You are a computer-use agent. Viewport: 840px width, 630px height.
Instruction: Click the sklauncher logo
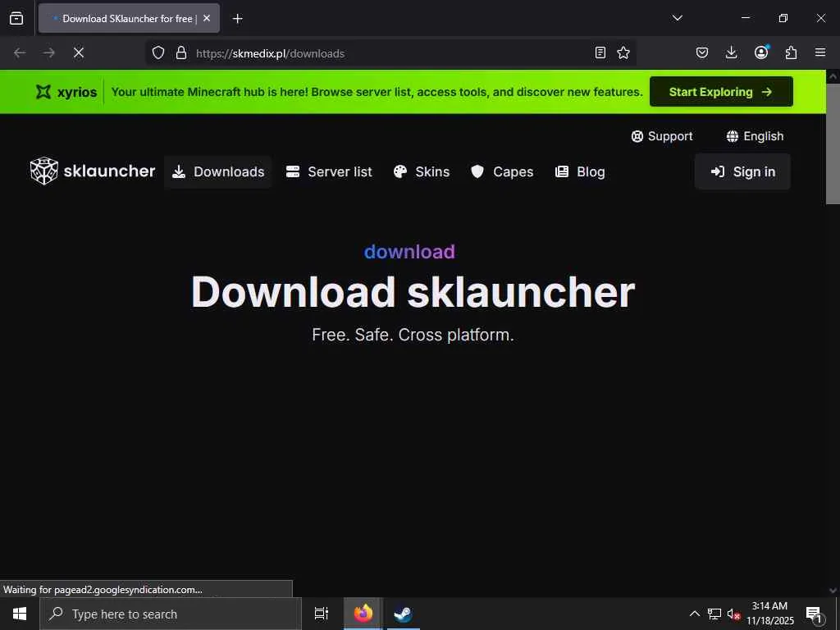[93, 171]
